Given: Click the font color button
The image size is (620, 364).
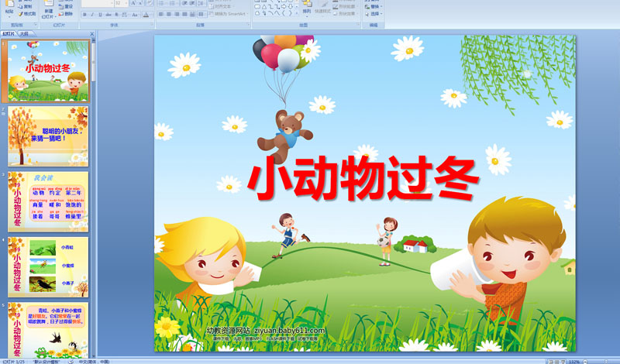Looking at the screenshot, I should click(146, 15).
